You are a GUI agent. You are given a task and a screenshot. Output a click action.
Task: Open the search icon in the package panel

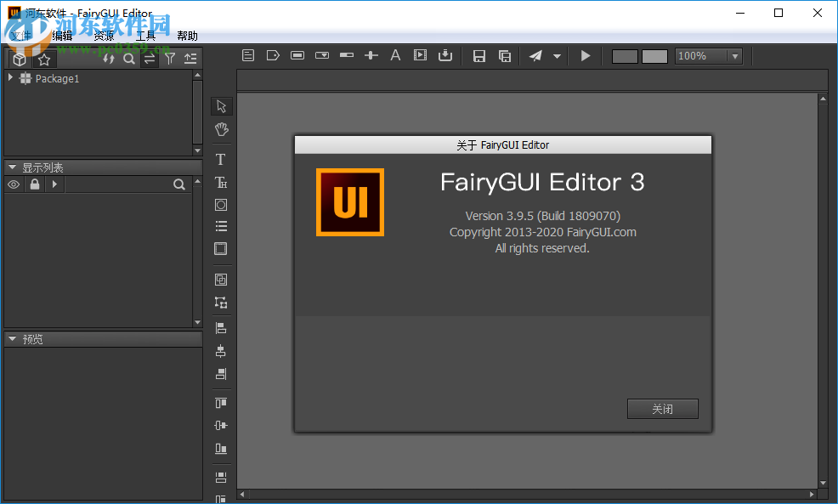(x=128, y=59)
